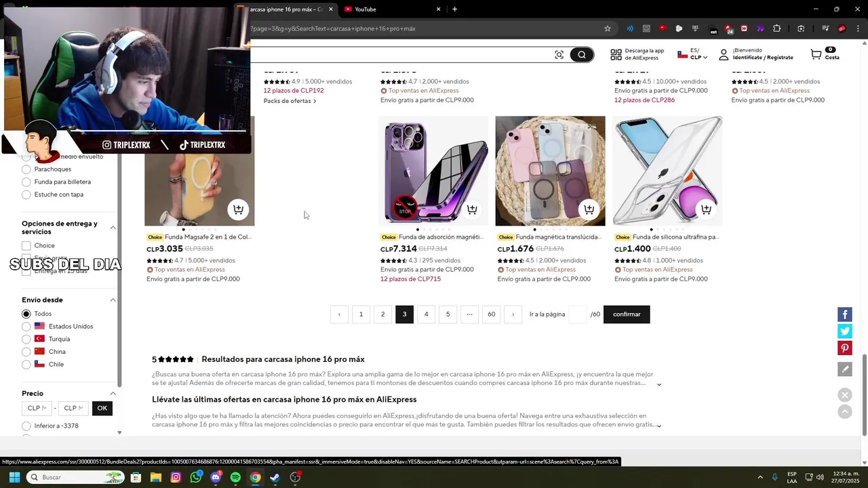Go to results page 4
Image resolution: width=868 pixels, height=488 pixels.
click(426, 314)
